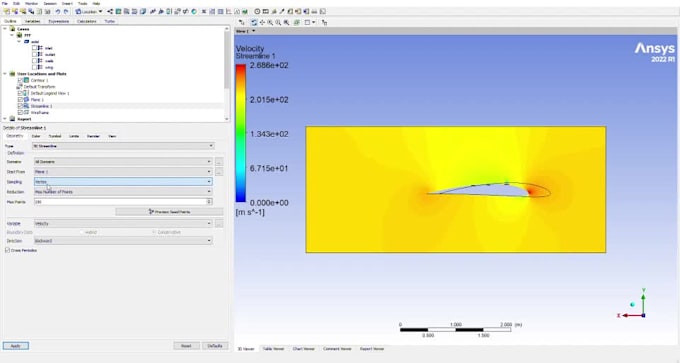This screenshot has height=363, width=680.
Task: Insert a Streamline from the toolbar
Action: [x=126, y=11]
